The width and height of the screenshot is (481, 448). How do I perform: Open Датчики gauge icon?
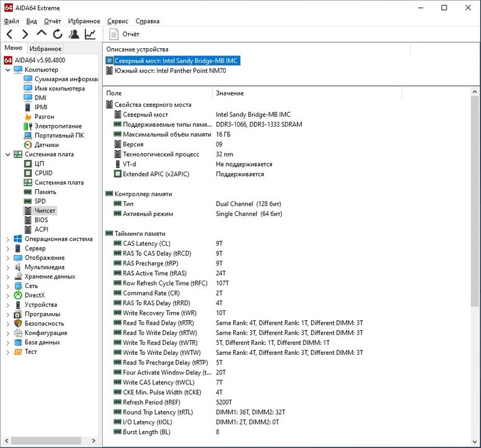28,145
